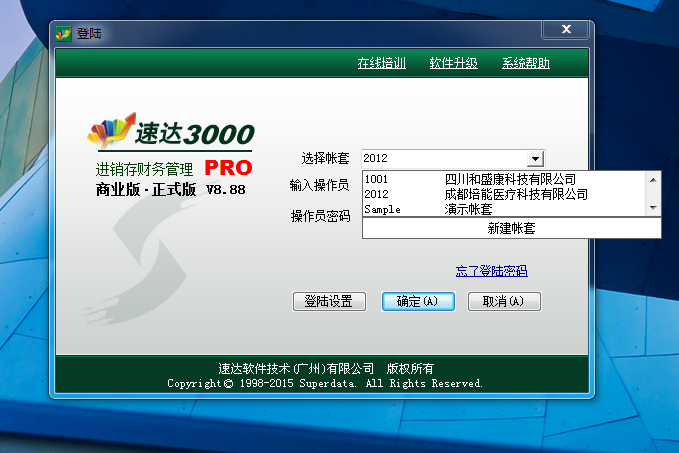Click the 忘了登陆密码 forgot password link
Viewport: 679px width, 453px height.
[x=491, y=271]
